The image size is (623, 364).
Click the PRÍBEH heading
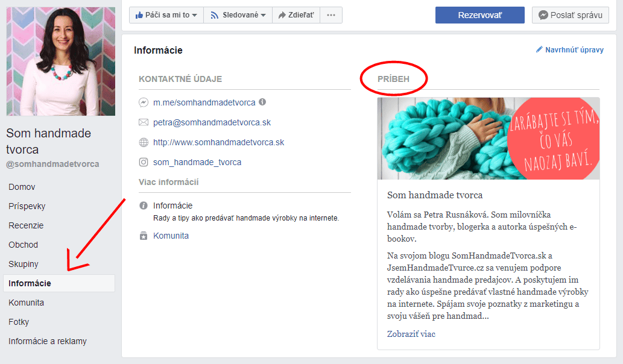point(393,79)
